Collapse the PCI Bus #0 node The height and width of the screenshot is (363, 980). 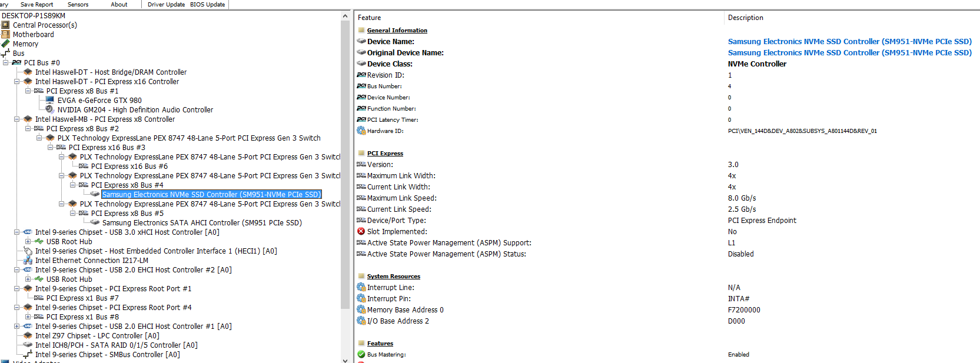coord(6,63)
